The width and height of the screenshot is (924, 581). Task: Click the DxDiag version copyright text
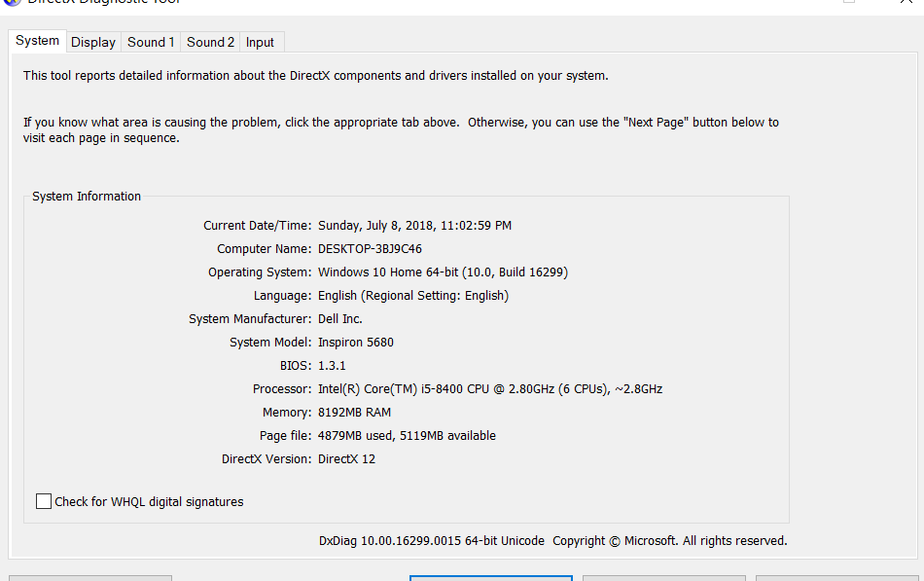click(x=552, y=541)
